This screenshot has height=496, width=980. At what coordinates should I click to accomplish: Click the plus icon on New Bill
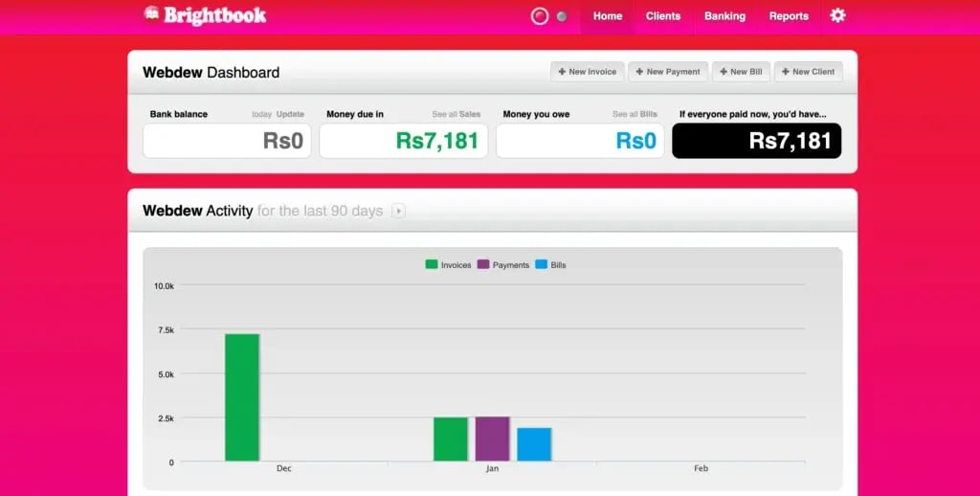(724, 72)
